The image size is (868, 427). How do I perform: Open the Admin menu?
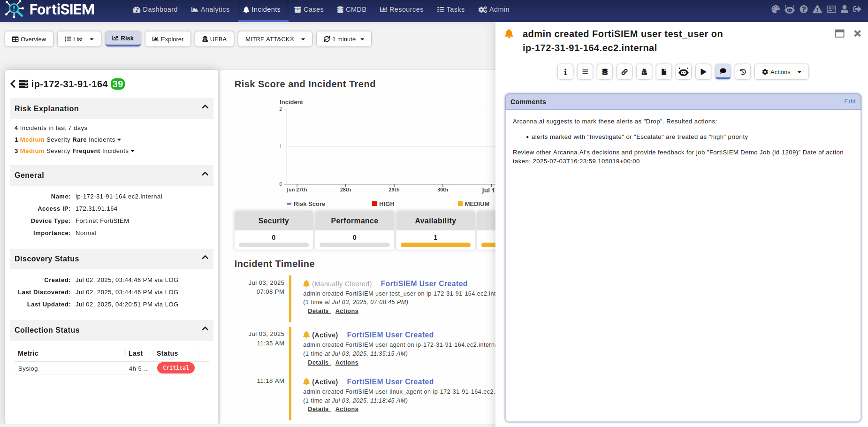(494, 9)
